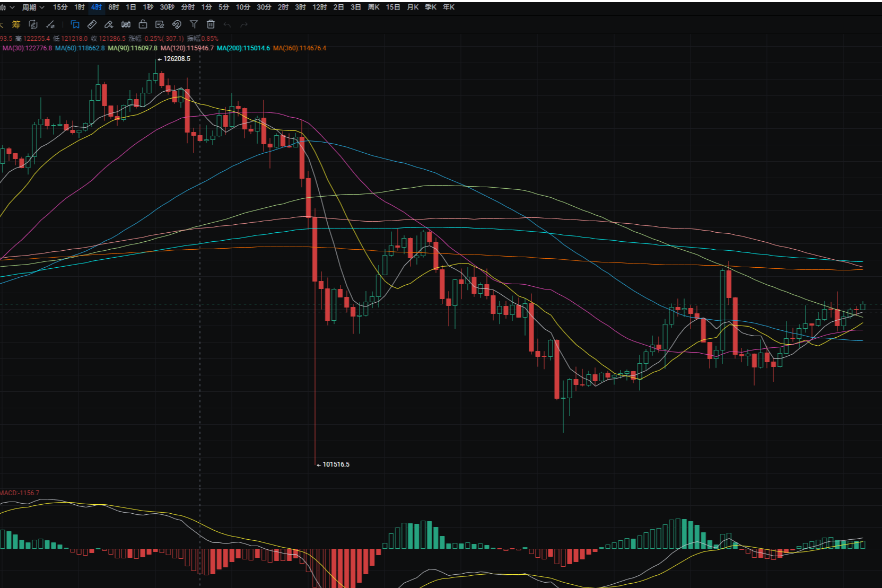Select the ruler measurement tool
Viewport: 882px width, 588px height.
tap(92, 24)
